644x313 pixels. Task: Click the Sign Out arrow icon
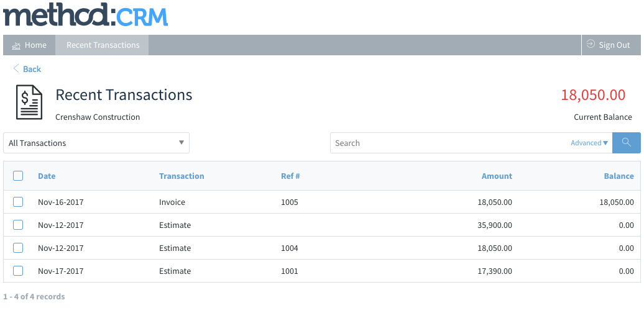coord(591,44)
